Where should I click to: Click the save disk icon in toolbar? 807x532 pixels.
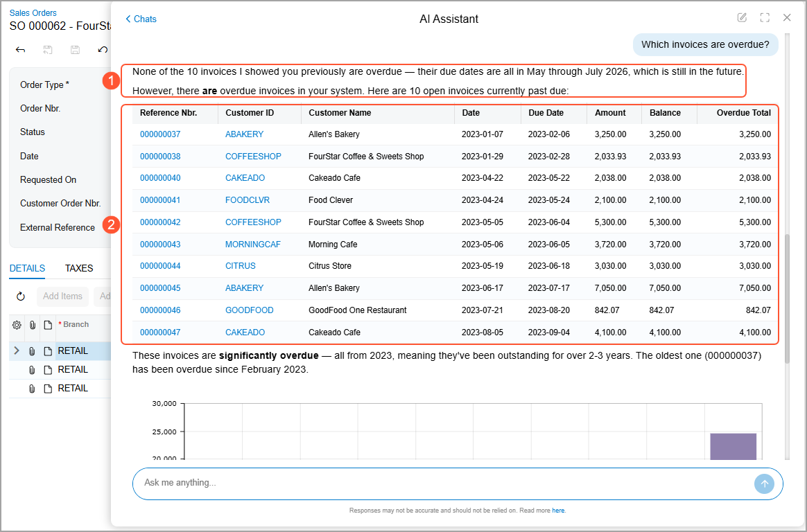click(75, 50)
